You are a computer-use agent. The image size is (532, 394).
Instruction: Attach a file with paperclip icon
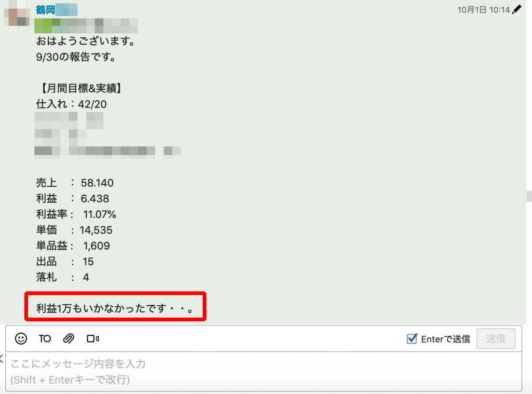tap(69, 338)
